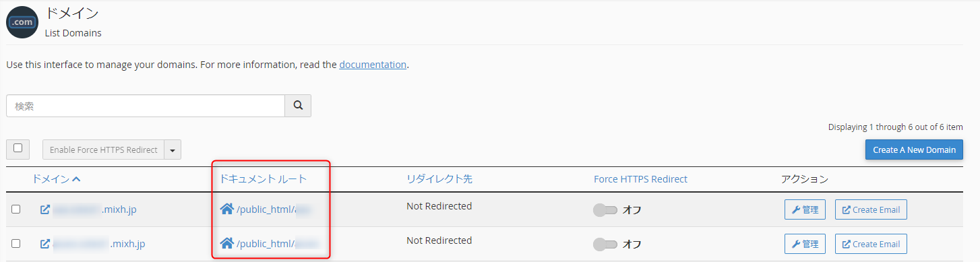The height and width of the screenshot is (262, 980).
Task: Open second row domain external link icon
Action: pyautogui.click(x=45, y=244)
